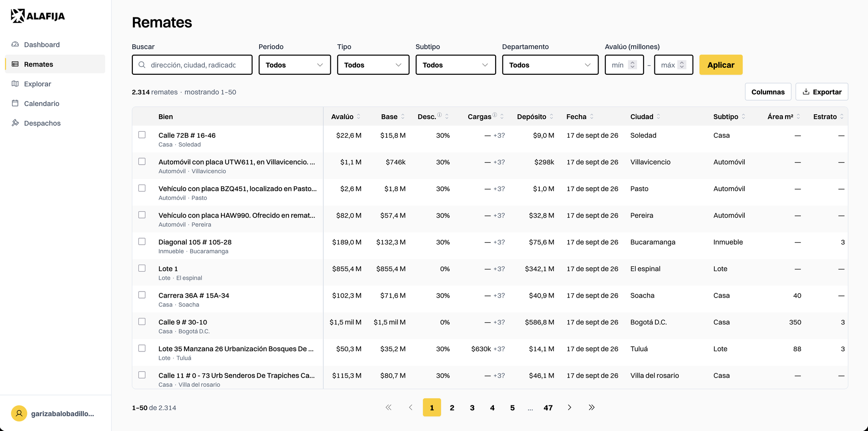868x431 pixels.
Task: Click info icon beside Cargas header
Action: [x=495, y=115]
